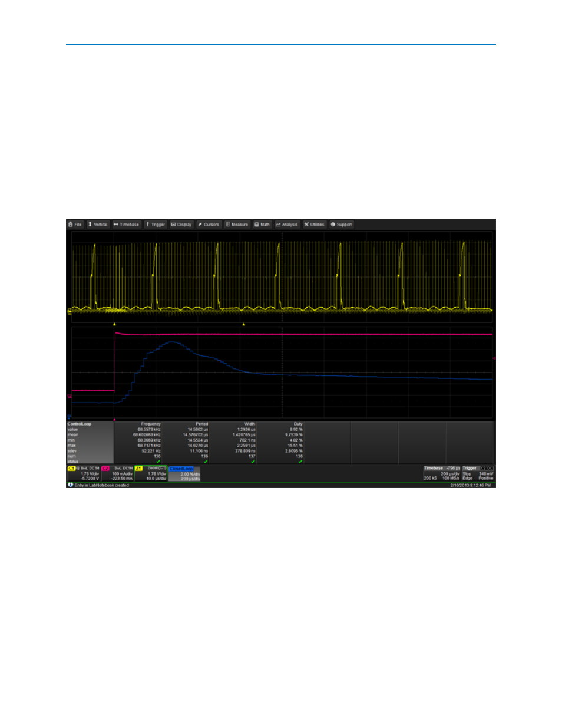
Task: Click the green status check under Frequency
Action: point(158,462)
